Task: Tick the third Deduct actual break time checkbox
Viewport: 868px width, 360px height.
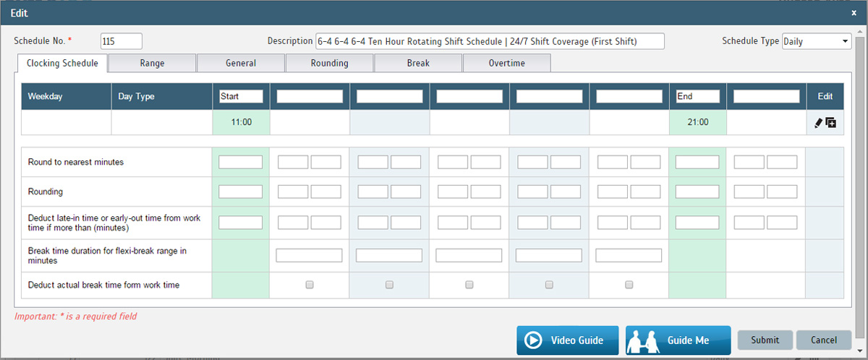Action: pyautogui.click(x=469, y=285)
